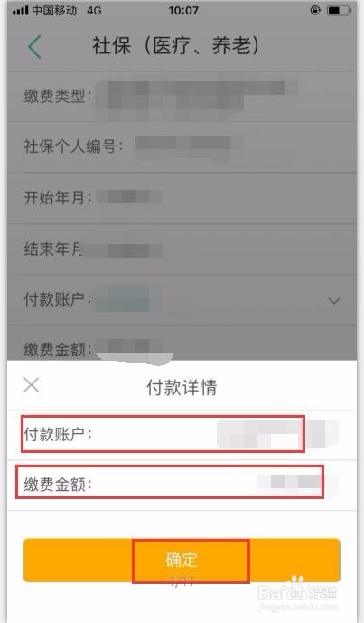Select the 缴费类型 row
This screenshot has width=364, height=623.
pos(182,97)
